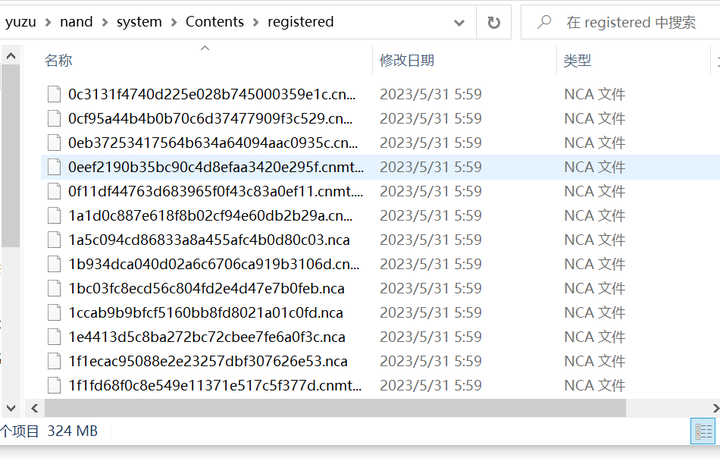Click file icon of 1f1ecac95088e2e23257dbf307626e53
The image size is (720, 461).
[54, 362]
